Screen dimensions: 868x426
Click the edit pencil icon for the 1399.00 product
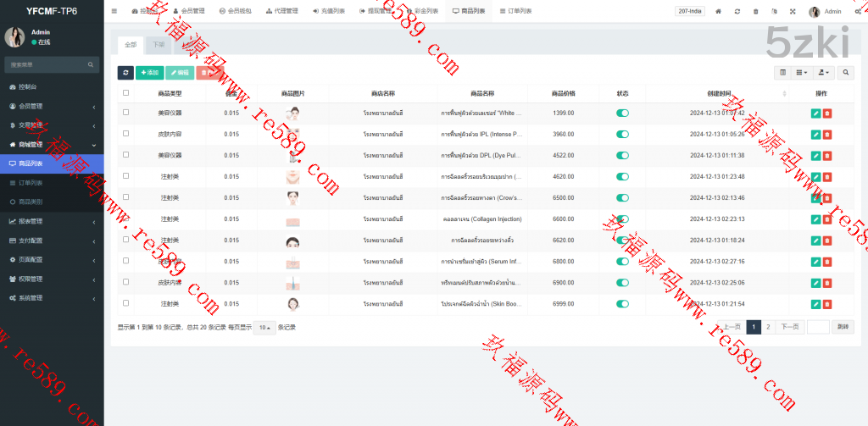click(815, 113)
